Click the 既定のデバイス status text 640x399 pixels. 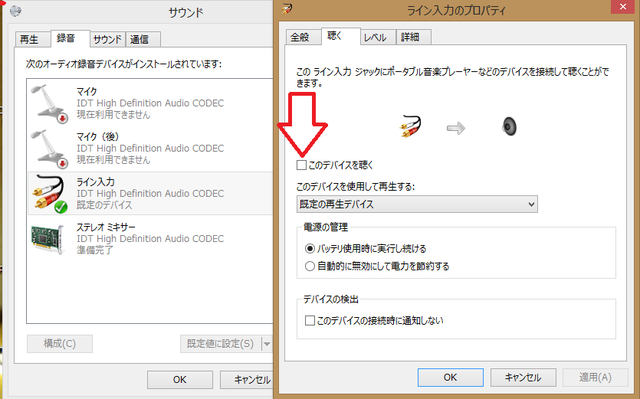pos(104,205)
